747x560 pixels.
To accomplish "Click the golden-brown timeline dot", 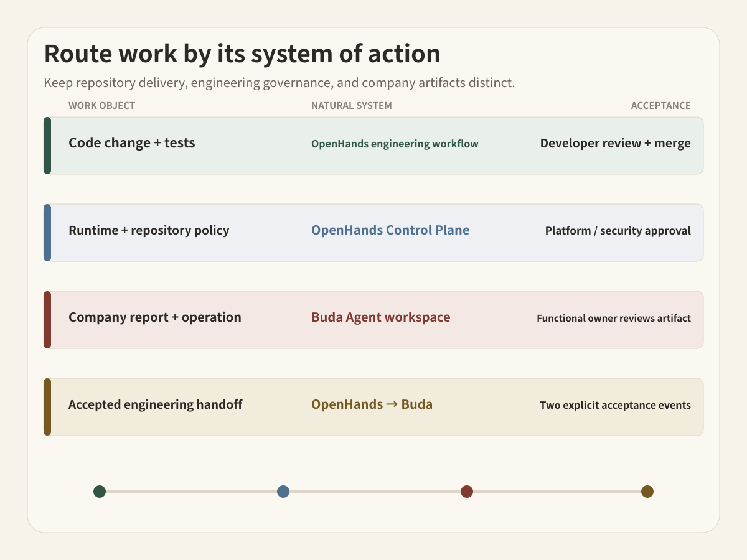I will click(647, 492).
